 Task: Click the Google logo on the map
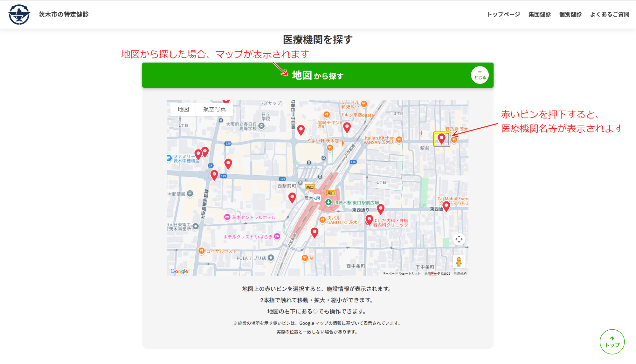[179, 271]
